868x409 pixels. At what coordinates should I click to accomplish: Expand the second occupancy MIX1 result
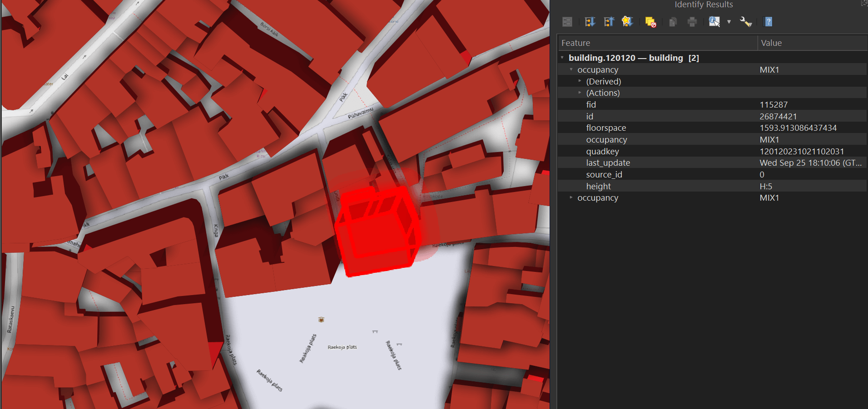click(x=571, y=198)
